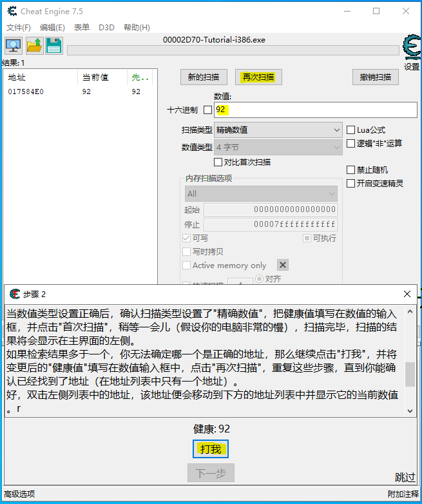Toggle the 可执行 checkbox
The width and height of the screenshot is (422, 504).
pos(307,238)
